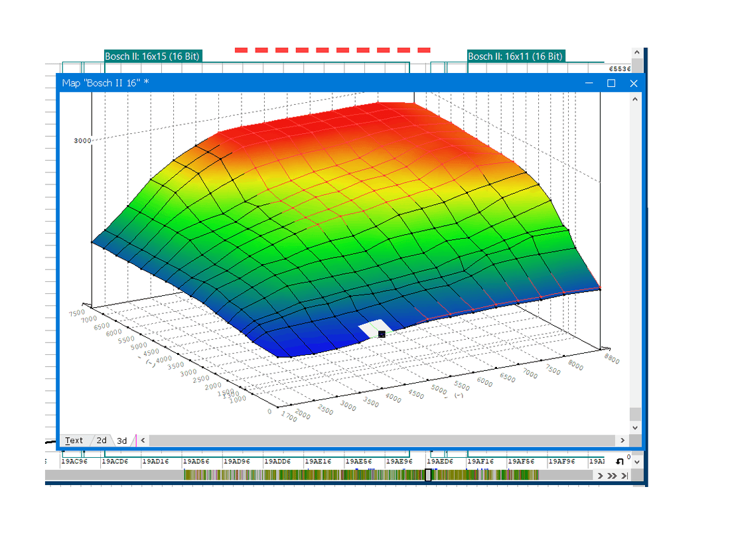Screen dimensions: 730x560
Task: Click double chevron fast-forward button in overview bar
Action: click(x=612, y=476)
